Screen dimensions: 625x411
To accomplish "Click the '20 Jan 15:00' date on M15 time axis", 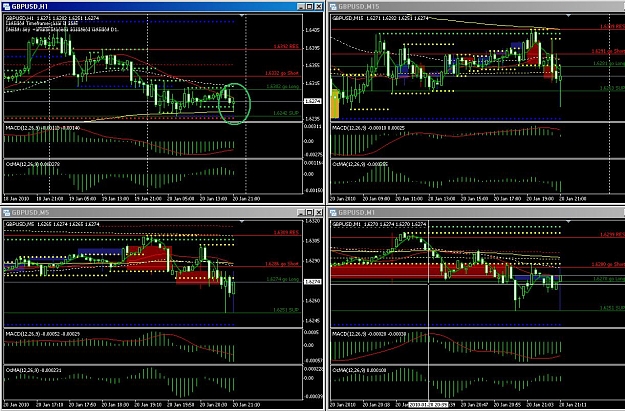I will click(474, 199).
